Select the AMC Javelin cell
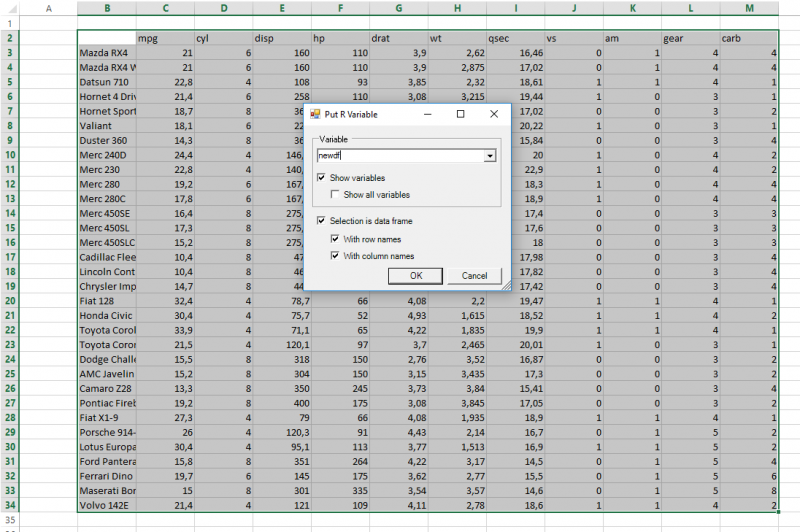The height and width of the screenshot is (532, 800). 107,374
